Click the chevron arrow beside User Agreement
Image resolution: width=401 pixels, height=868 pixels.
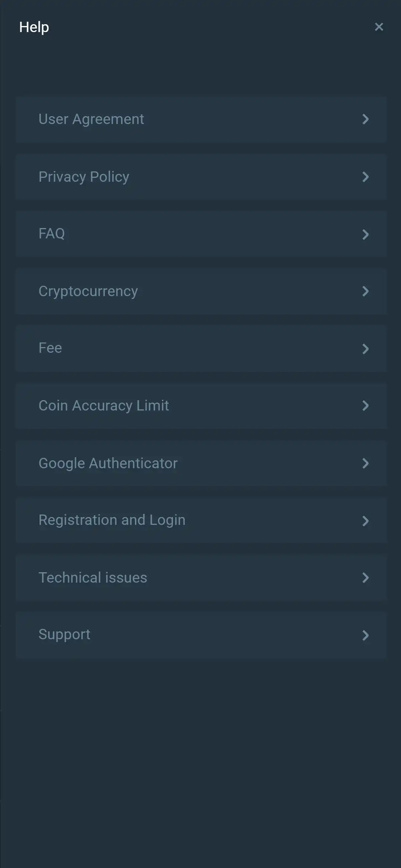click(365, 119)
